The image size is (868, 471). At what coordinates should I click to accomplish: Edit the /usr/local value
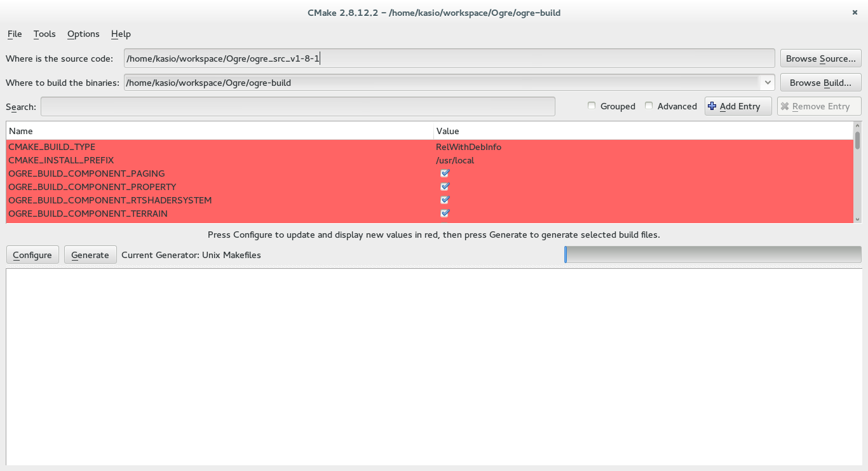pos(455,160)
